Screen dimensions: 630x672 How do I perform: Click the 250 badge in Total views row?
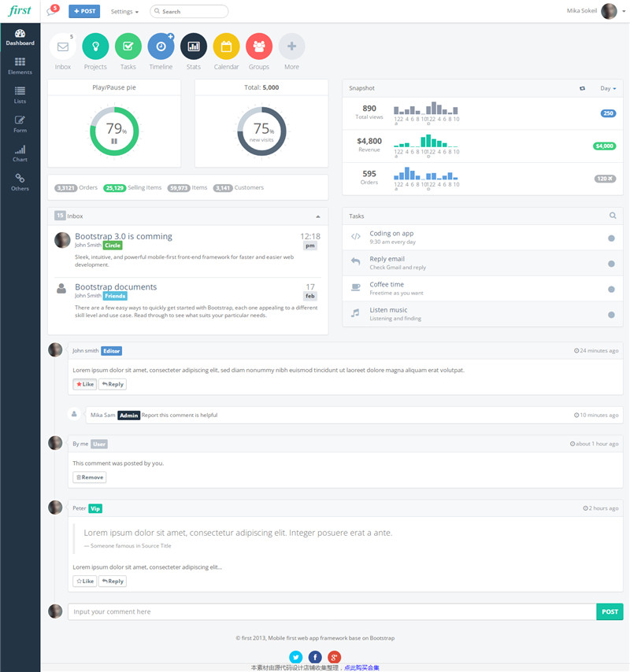tap(608, 113)
